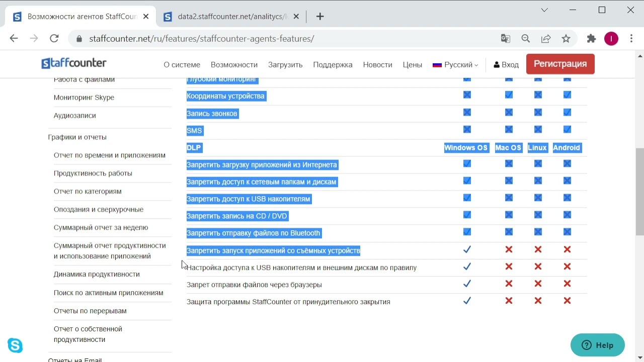Click the StaffCounter logo
The width and height of the screenshot is (644, 362).
[x=74, y=63]
